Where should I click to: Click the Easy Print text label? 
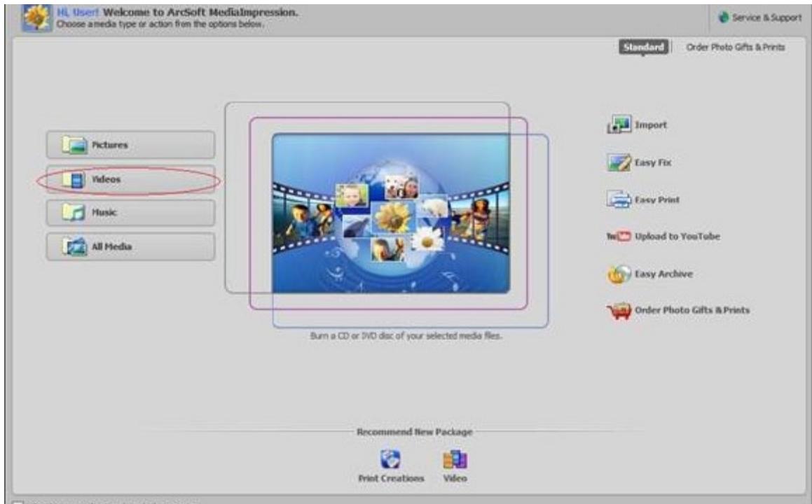pyautogui.click(x=657, y=199)
